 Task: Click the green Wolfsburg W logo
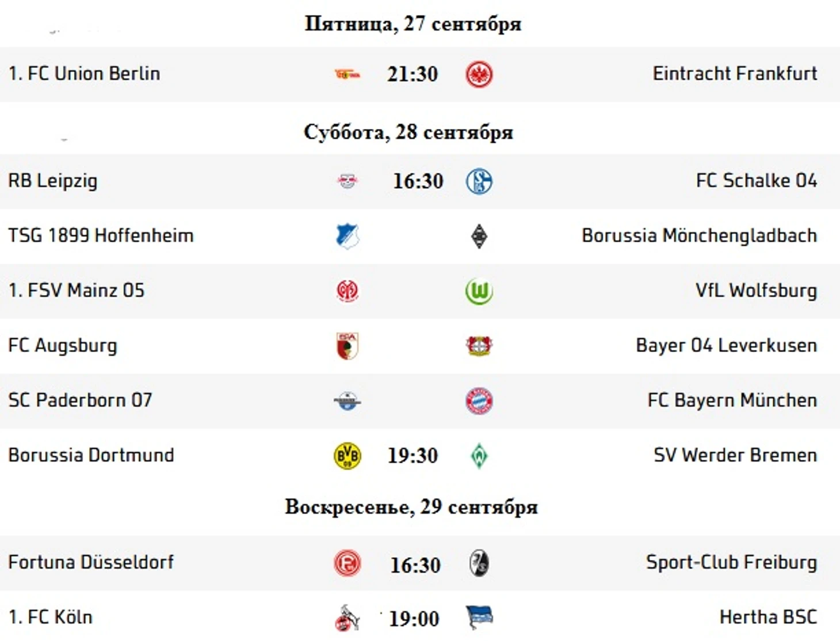(479, 291)
